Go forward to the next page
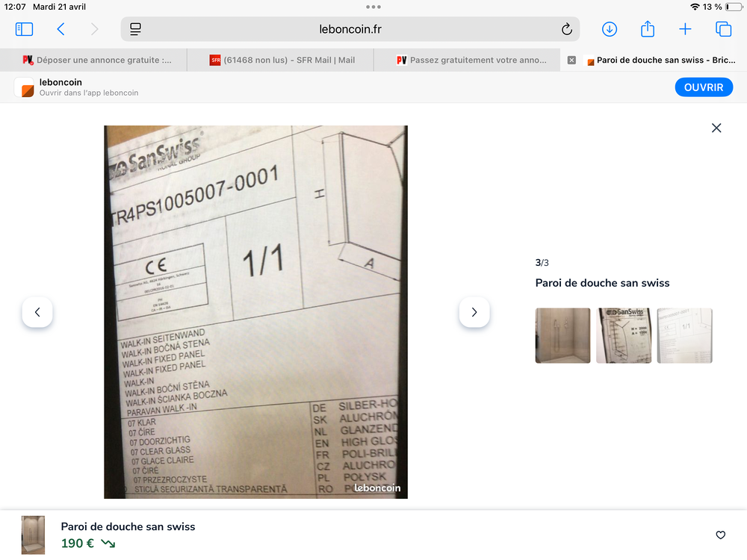Viewport: 747px width, 560px height. 94,29
